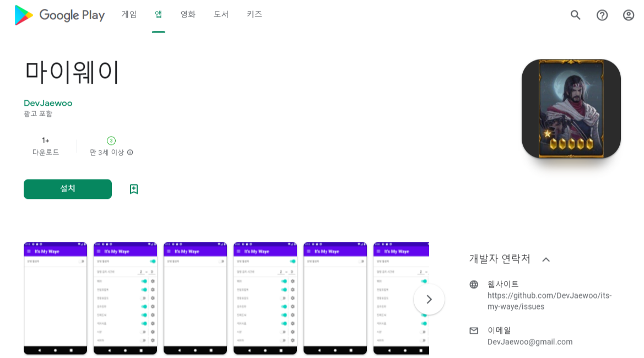Click the help question-mark icon
The width and height of the screenshot is (644, 358).
602,15
